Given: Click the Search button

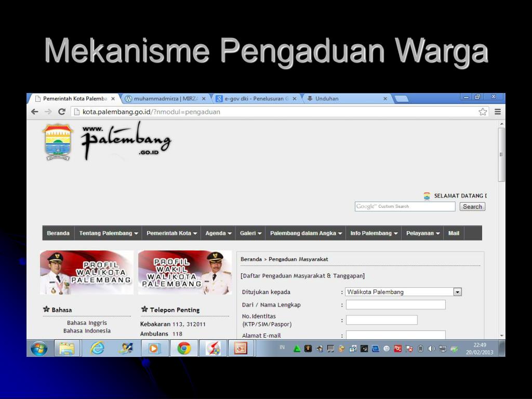Looking at the screenshot, I should [472, 207].
